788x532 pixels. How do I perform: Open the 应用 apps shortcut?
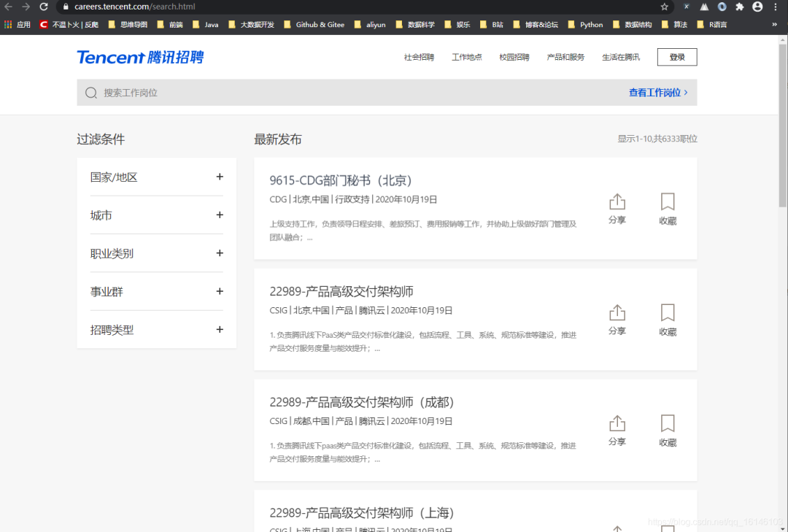click(18, 25)
